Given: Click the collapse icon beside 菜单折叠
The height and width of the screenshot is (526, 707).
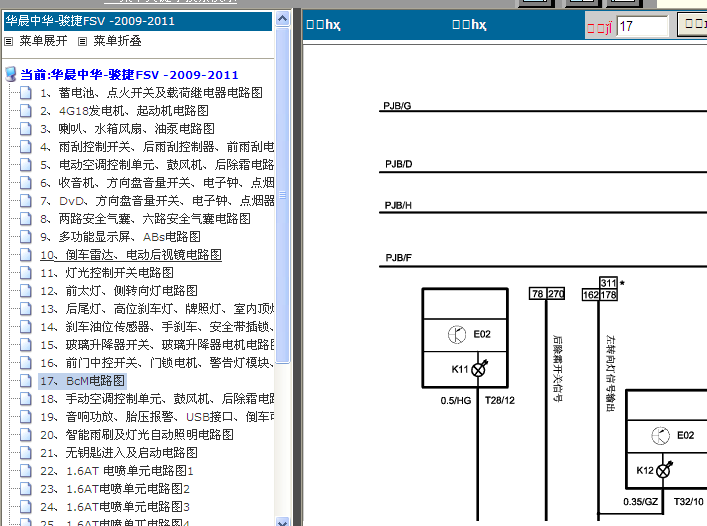Looking at the screenshot, I should (82, 41).
